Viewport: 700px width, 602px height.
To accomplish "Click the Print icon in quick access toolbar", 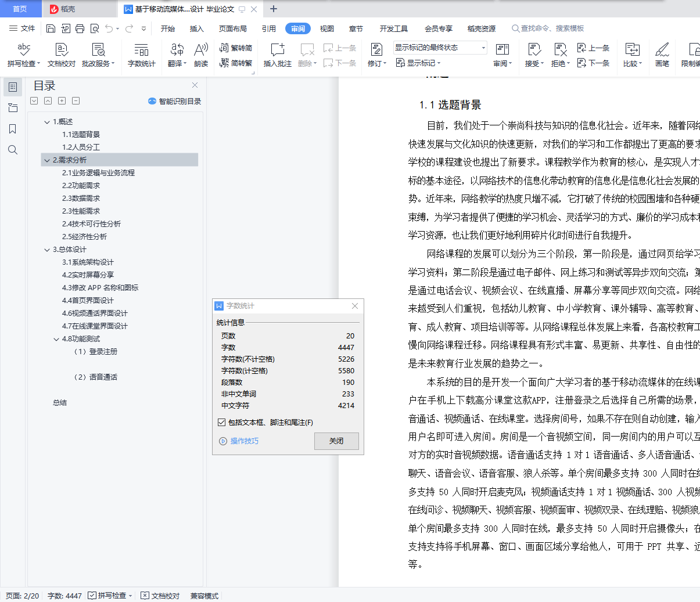I will (80, 28).
